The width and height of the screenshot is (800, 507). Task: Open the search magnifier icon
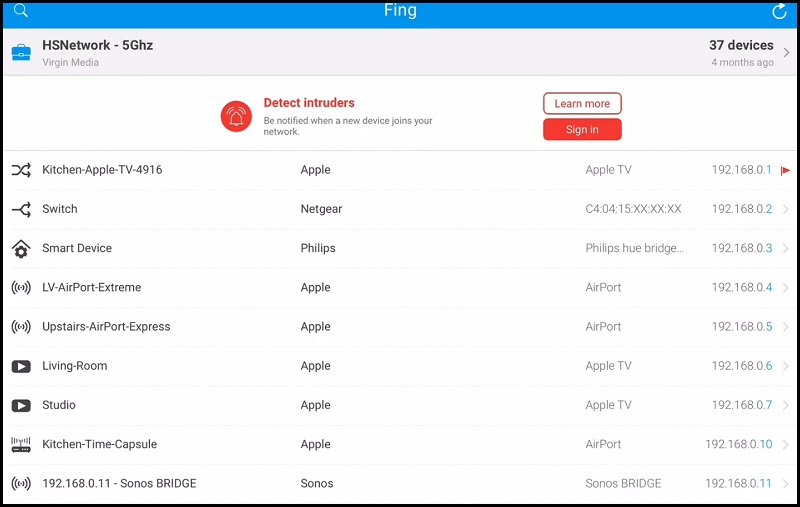coord(21,10)
